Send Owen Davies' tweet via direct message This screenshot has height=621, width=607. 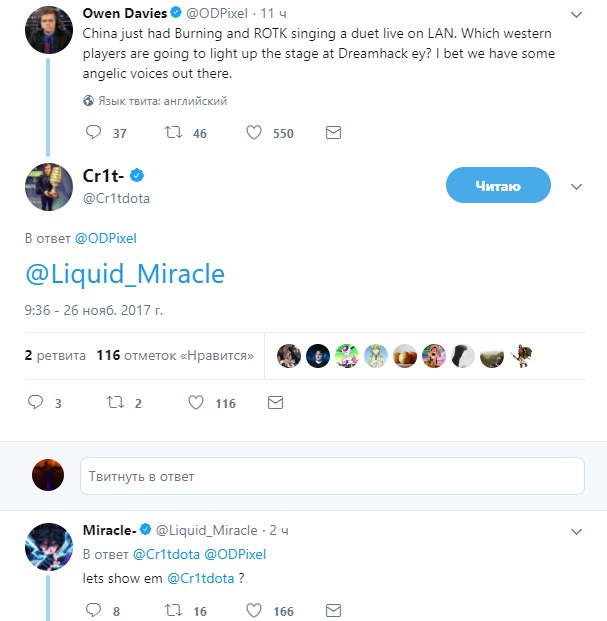334,133
